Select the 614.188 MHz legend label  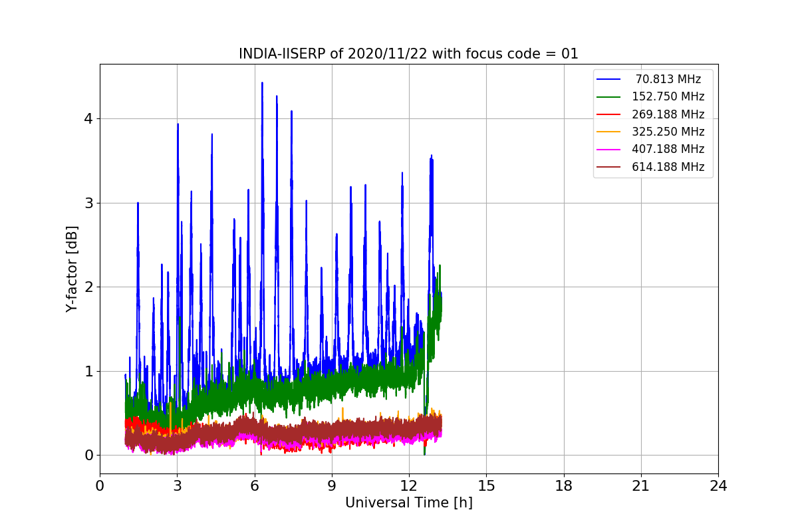[x=668, y=167]
